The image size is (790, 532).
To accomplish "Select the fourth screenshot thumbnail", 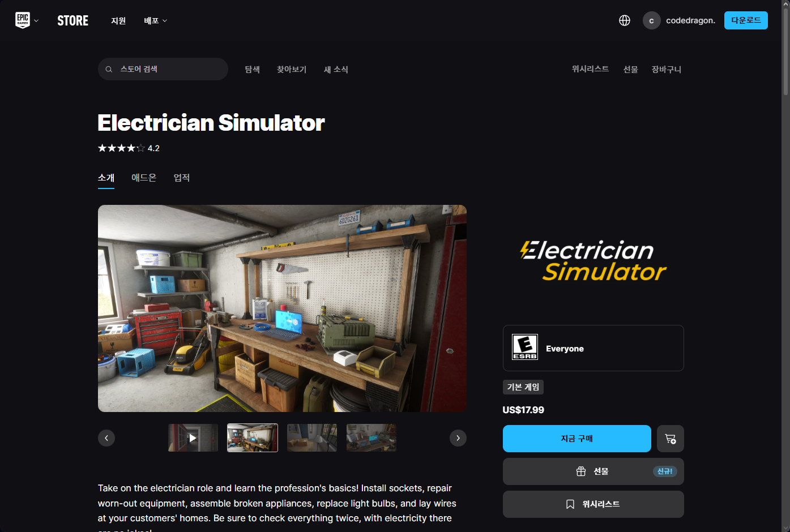I will tap(371, 438).
